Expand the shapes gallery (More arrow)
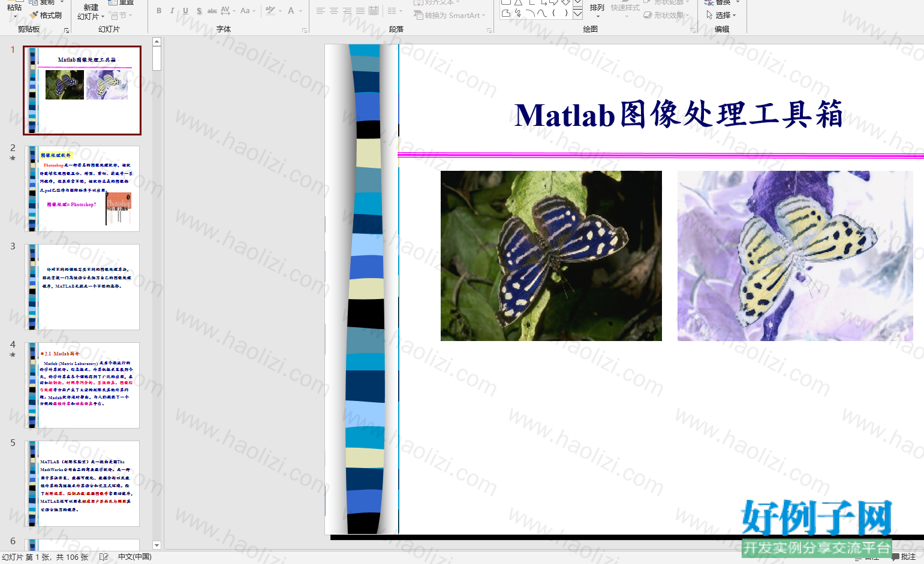The image size is (924, 564). pos(578,14)
